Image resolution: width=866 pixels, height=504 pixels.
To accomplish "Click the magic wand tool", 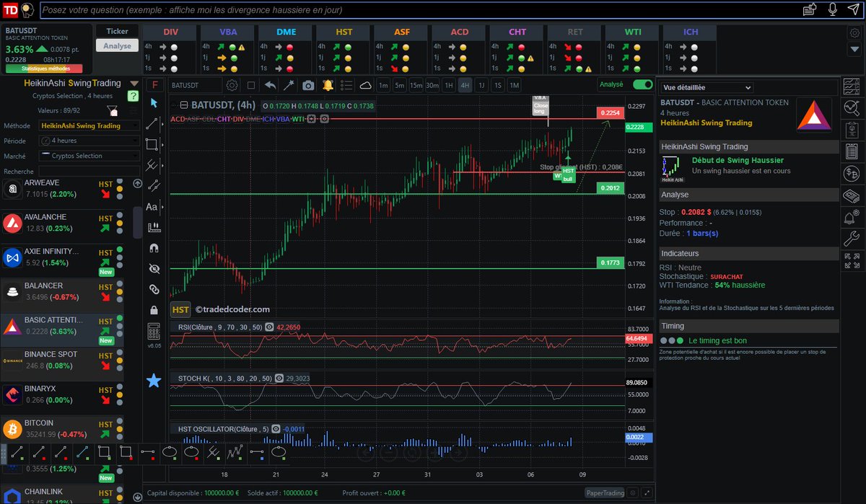I will coord(289,85).
